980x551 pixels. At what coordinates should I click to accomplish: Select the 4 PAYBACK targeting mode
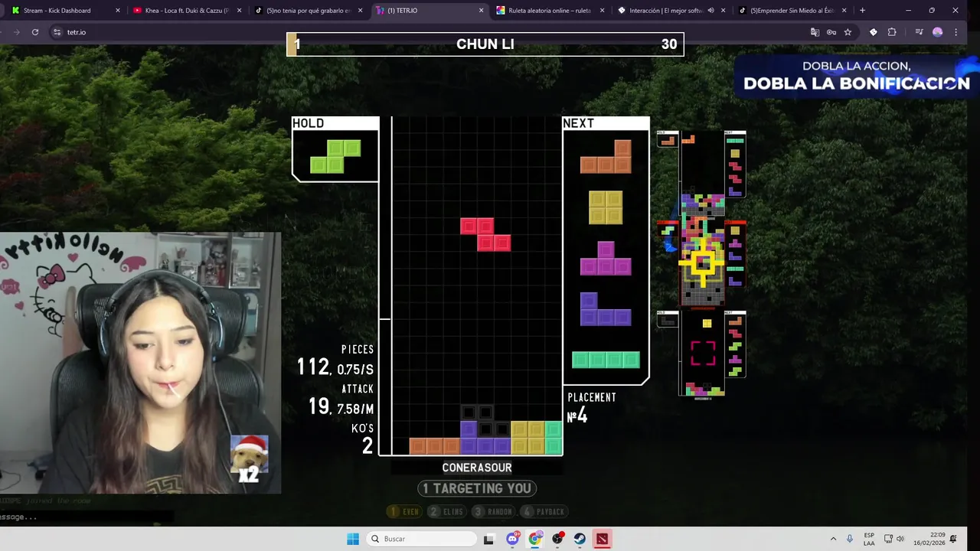[x=544, y=511]
